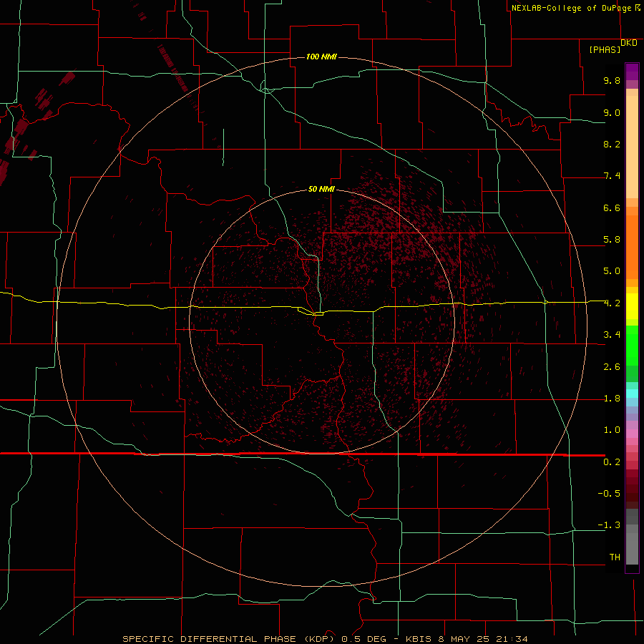Click the 8.2 scale value

(612, 144)
